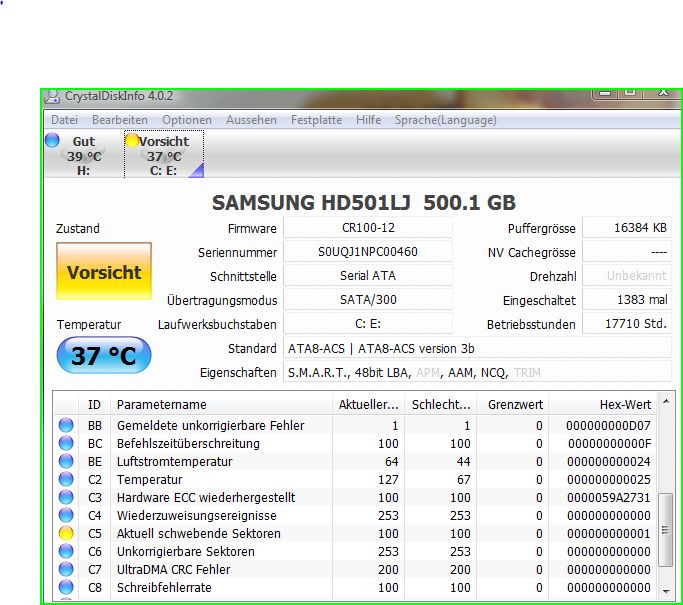Select row Hardware ECC wiederhergestellt
The height and width of the screenshot is (605, 683).
pos(355,497)
